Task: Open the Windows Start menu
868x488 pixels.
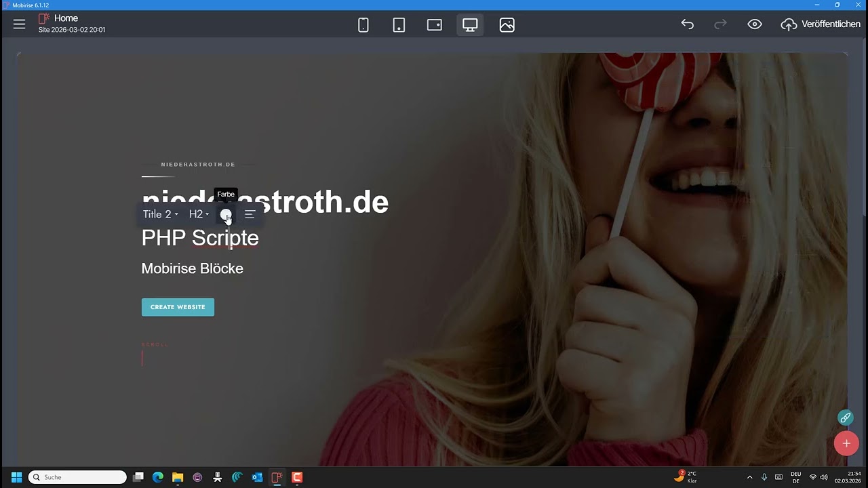Action: 16,477
